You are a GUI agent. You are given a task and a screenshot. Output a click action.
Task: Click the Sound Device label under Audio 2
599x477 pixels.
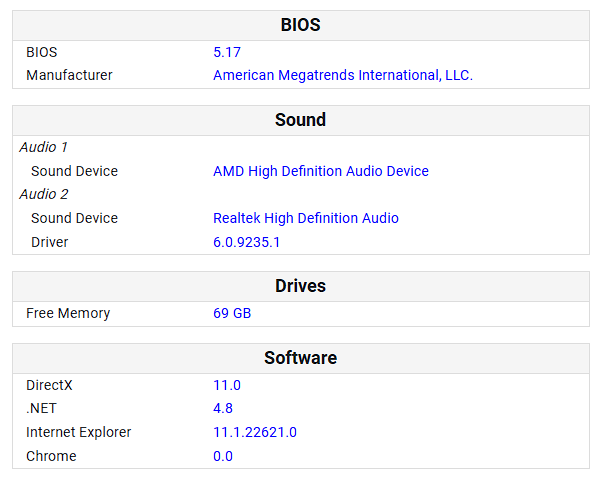coord(74,218)
